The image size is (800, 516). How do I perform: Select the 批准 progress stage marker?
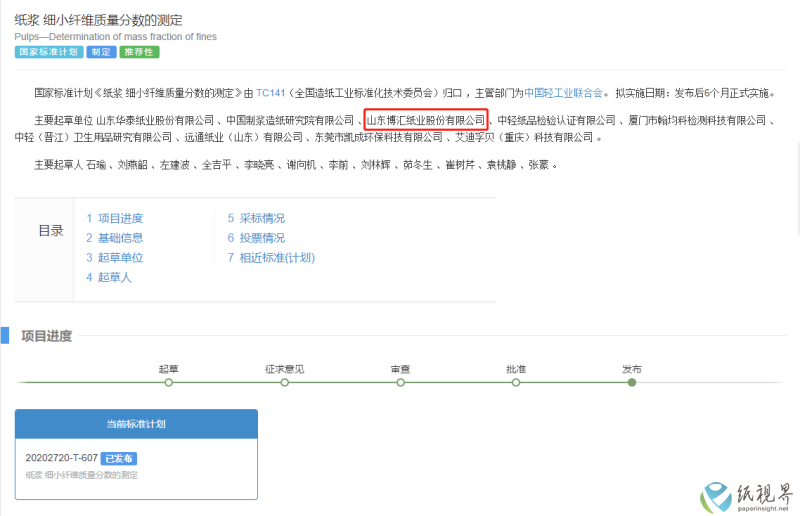pyautogui.click(x=516, y=382)
